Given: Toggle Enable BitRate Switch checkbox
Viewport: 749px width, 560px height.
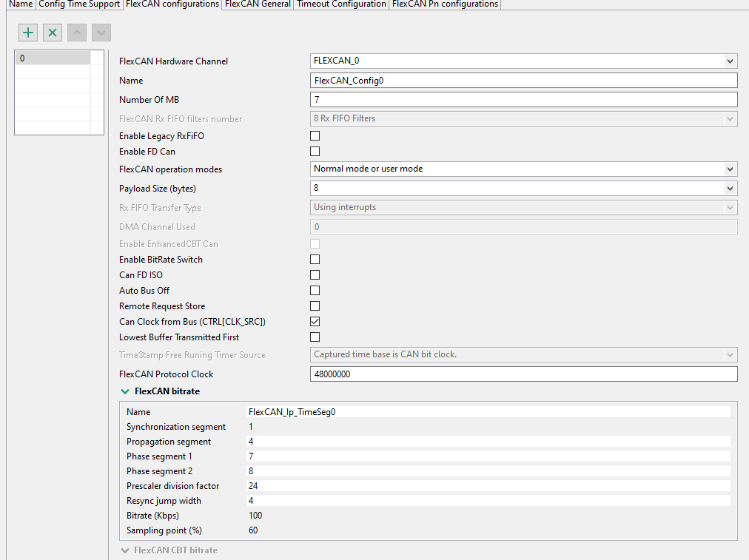Looking at the screenshot, I should 315,259.
